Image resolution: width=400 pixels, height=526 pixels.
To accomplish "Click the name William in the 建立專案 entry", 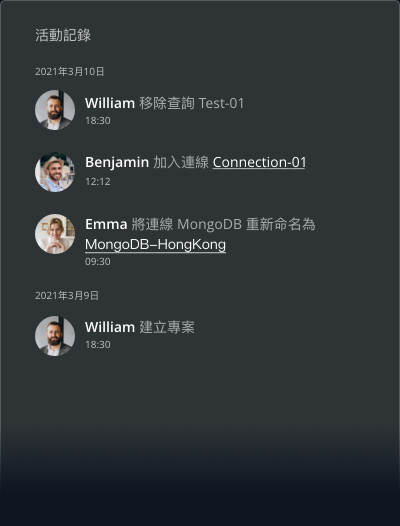I will click(x=110, y=327).
